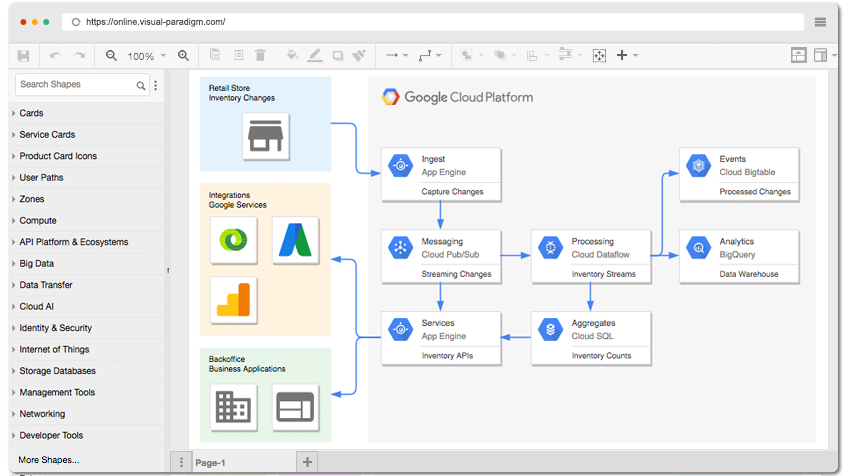Zoom out with the minus magnifier
848x476 pixels.
pyautogui.click(x=111, y=55)
